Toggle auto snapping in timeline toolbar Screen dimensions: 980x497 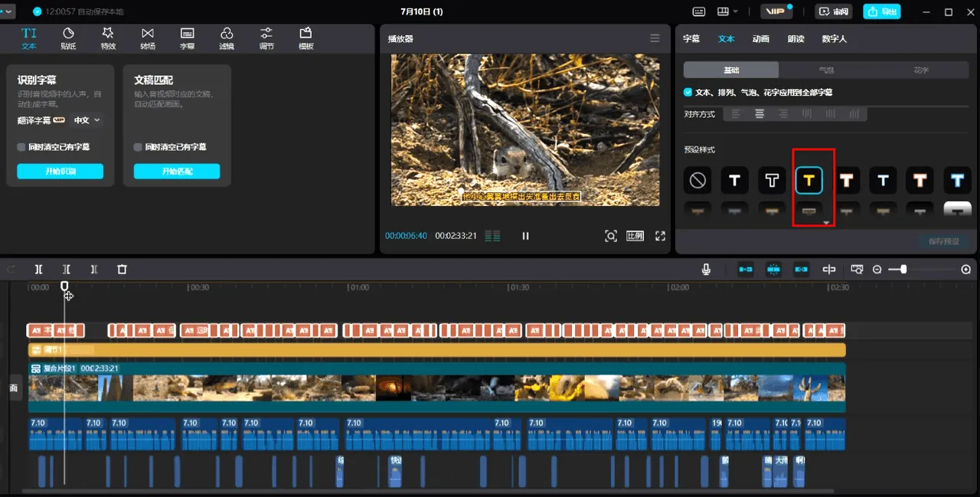point(774,270)
